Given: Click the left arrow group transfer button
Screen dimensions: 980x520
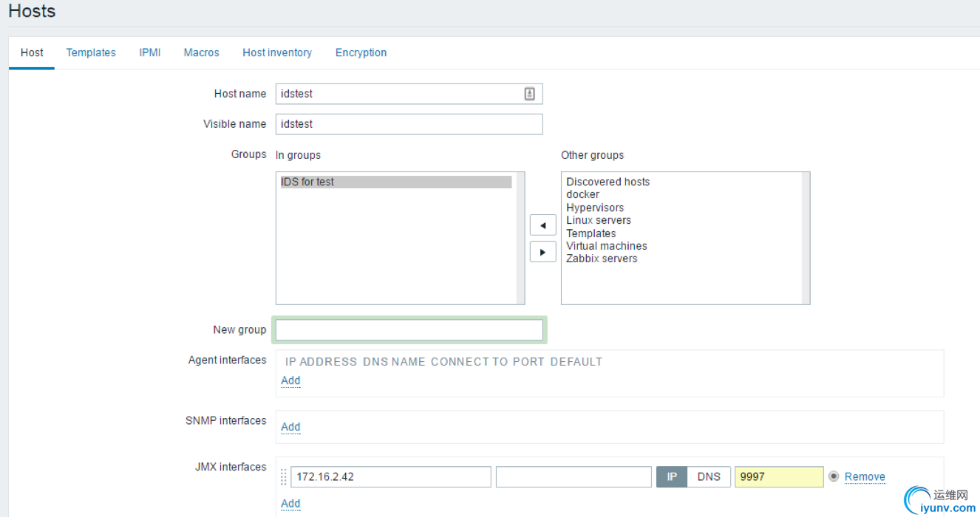Looking at the screenshot, I should pos(543,225).
